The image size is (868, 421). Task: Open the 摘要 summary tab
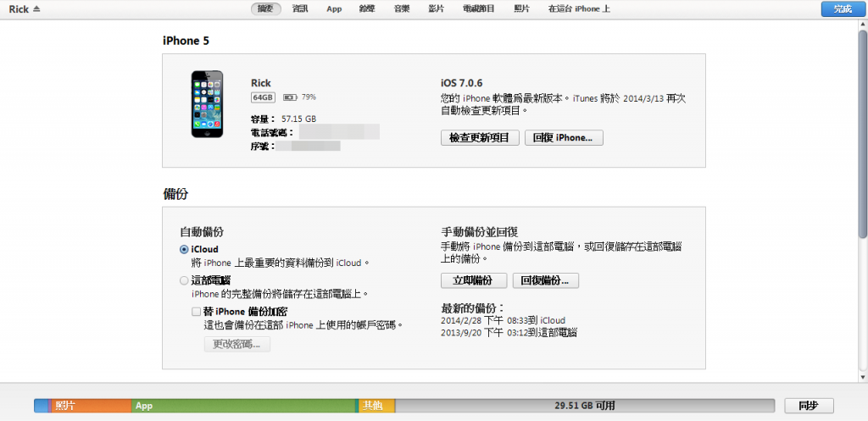[x=265, y=8]
